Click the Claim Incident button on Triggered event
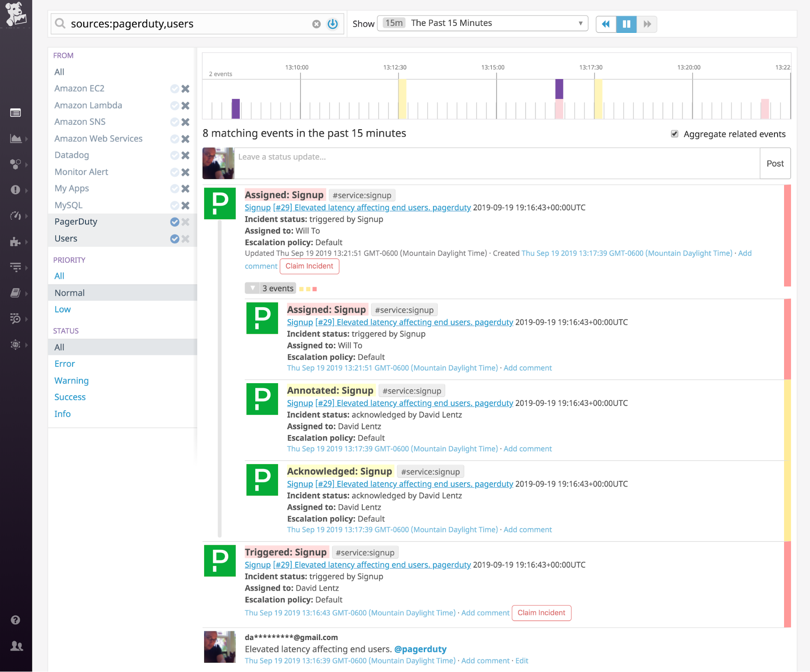Viewport: 810px width, 672px height. pyautogui.click(x=541, y=612)
